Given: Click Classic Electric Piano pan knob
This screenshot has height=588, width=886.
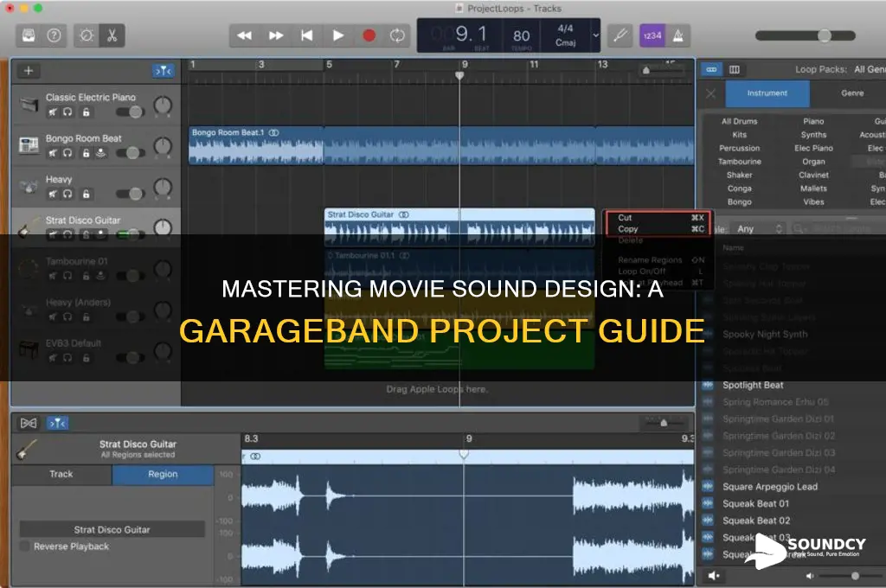Looking at the screenshot, I should point(163,105).
